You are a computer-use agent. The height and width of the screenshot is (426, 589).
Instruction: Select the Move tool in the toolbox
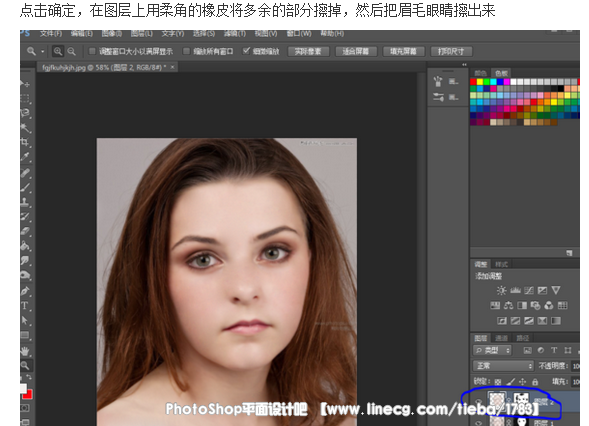click(x=25, y=83)
